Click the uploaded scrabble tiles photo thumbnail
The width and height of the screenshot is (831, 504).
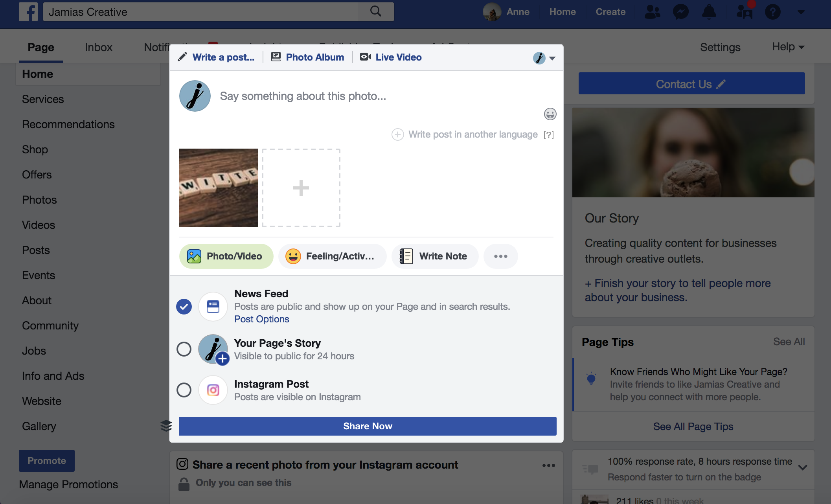point(219,188)
